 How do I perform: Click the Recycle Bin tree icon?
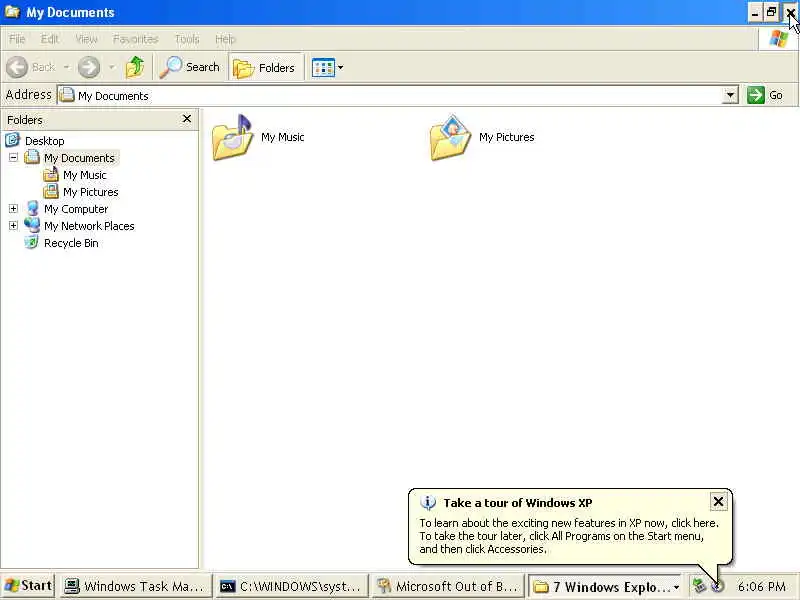[x=32, y=242]
